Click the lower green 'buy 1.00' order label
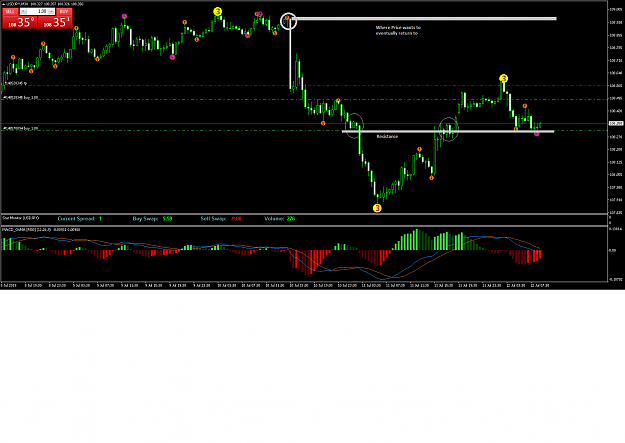The width and height of the screenshot is (625, 443). 21,128
